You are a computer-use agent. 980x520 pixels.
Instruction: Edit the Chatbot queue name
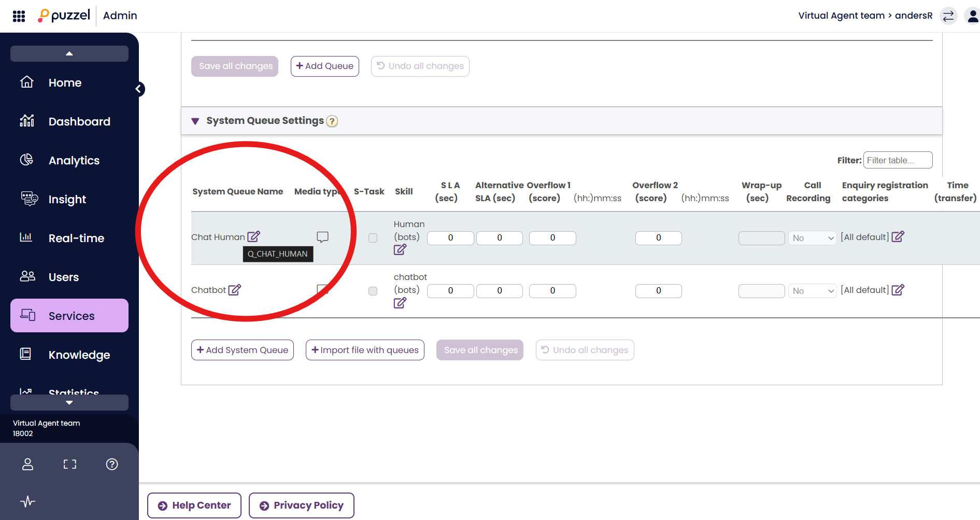235,290
